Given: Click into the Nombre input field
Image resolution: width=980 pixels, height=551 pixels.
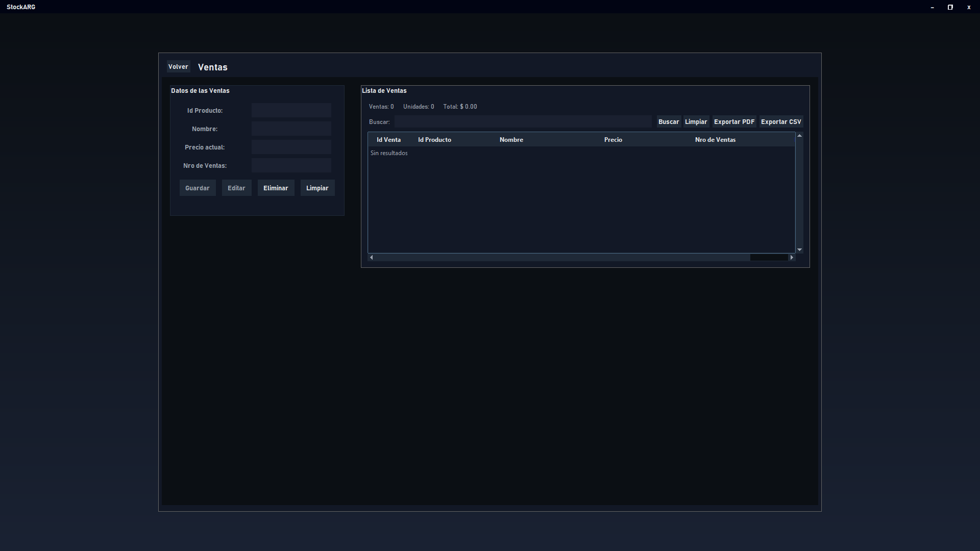Looking at the screenshot, I should coord(291,129).
